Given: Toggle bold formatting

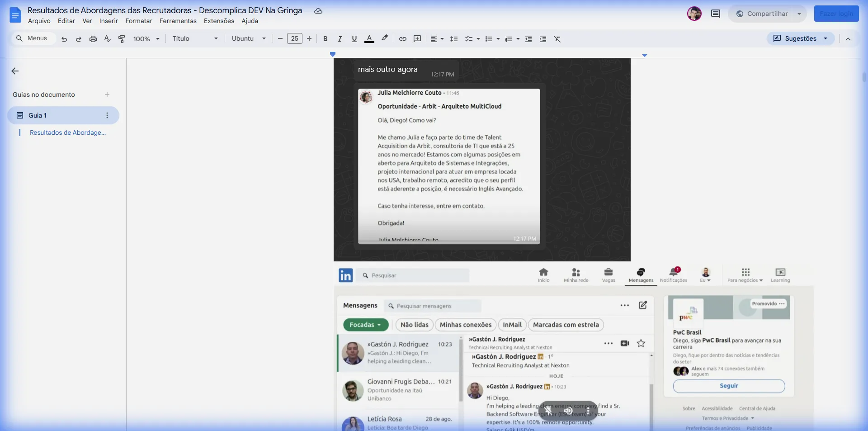Looking at the screenshot, I should [325, 39].
